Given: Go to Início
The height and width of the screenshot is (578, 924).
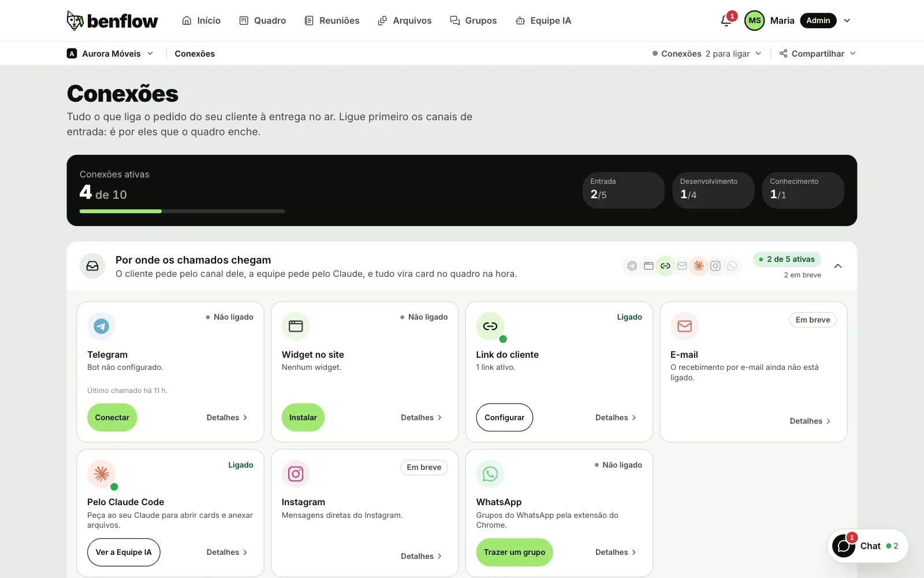Looking at the screenshot, I should coord(201,21).
